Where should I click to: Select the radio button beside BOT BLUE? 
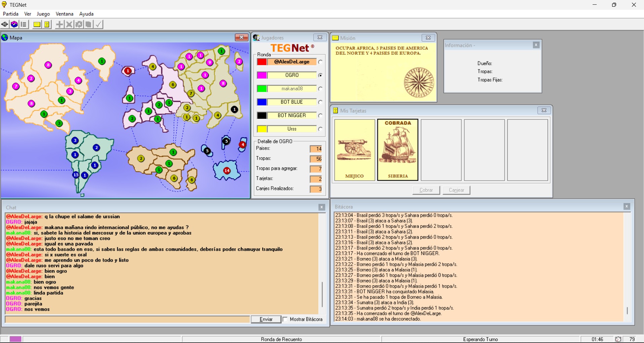(x=320, y=102)
